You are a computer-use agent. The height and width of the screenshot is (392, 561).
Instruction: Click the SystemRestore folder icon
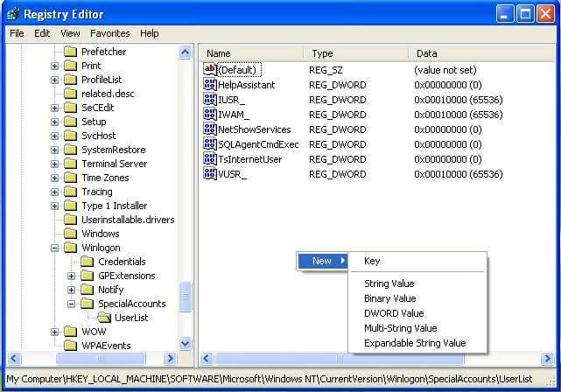coord(71,150)
